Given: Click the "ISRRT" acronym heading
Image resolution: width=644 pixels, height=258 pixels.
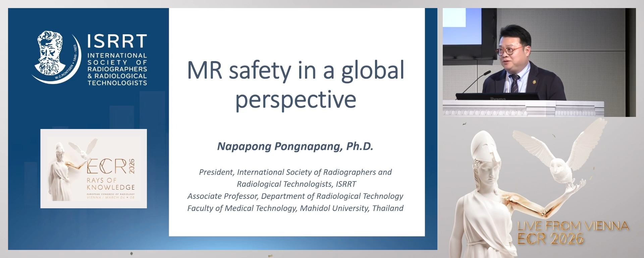Looking at the screenshot, I should click(117, 41).
